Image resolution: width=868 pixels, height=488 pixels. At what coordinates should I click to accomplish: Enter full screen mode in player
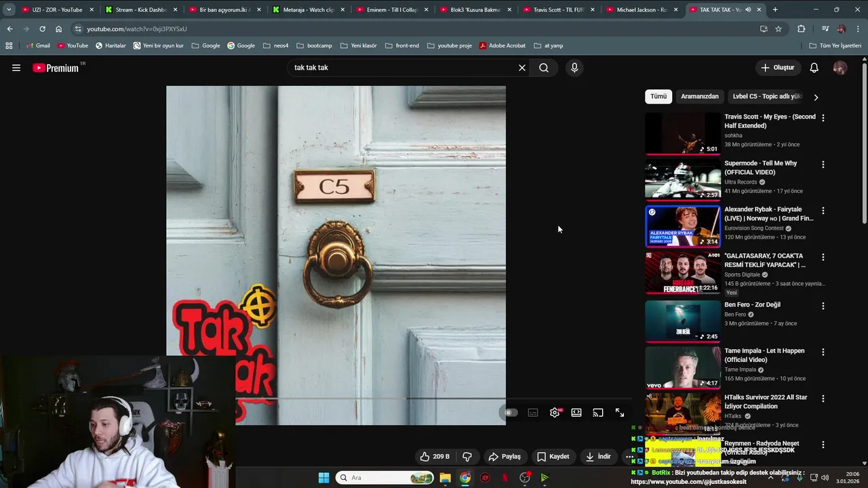click(x=620, y=413)
